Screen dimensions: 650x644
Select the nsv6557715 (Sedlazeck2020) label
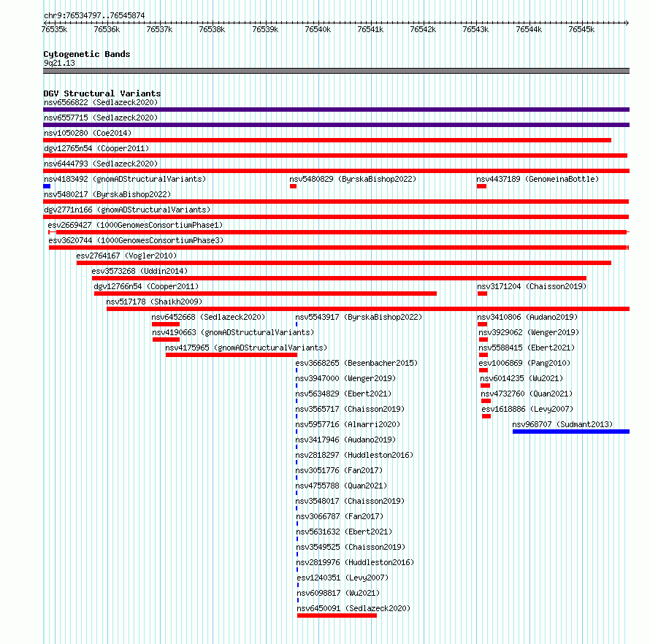click(101, 118)
